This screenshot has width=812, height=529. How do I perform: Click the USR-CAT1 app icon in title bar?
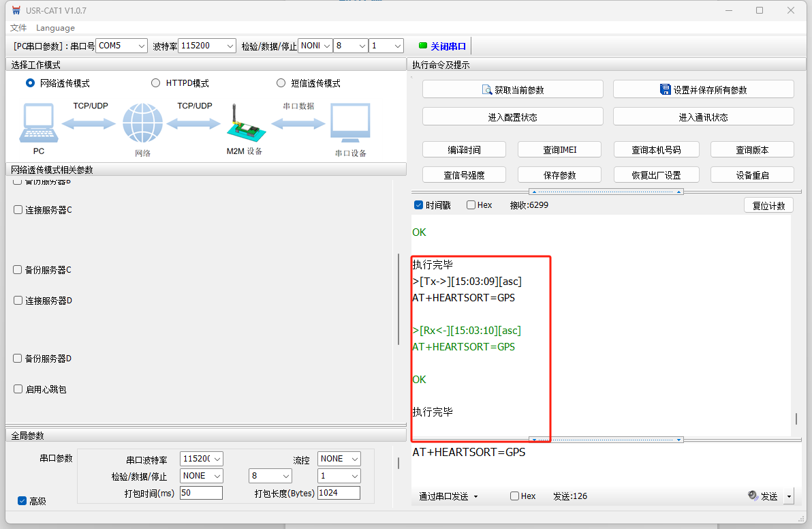pos(16,10)
